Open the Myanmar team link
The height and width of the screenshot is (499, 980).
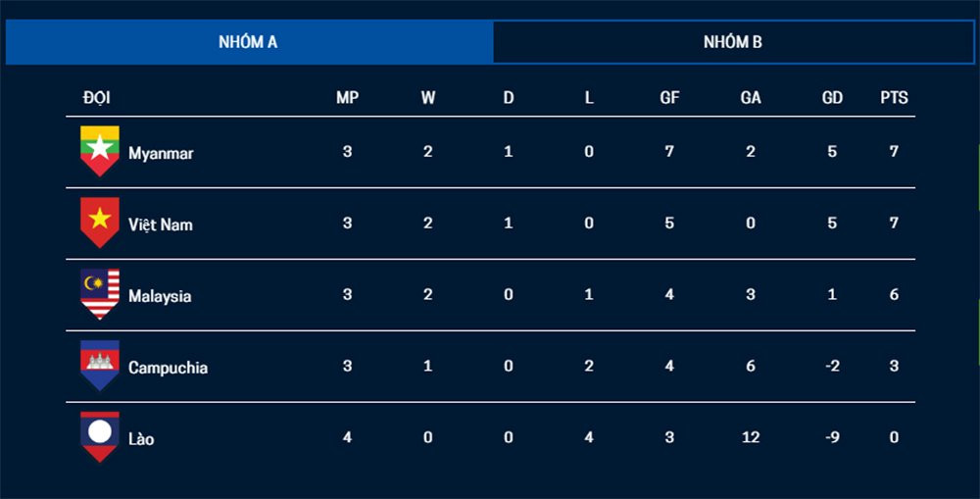click(x=161, y=153)
